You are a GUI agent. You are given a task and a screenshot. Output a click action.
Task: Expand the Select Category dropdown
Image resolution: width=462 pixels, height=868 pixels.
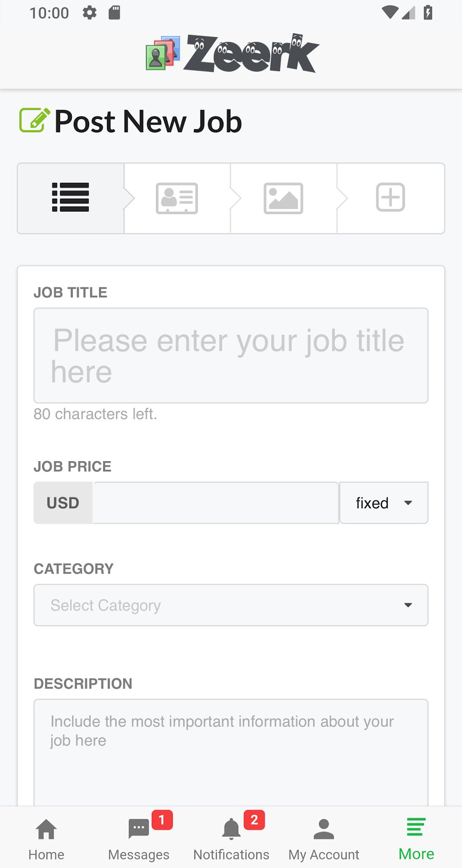pyautogui.click(x=231, y=605)
